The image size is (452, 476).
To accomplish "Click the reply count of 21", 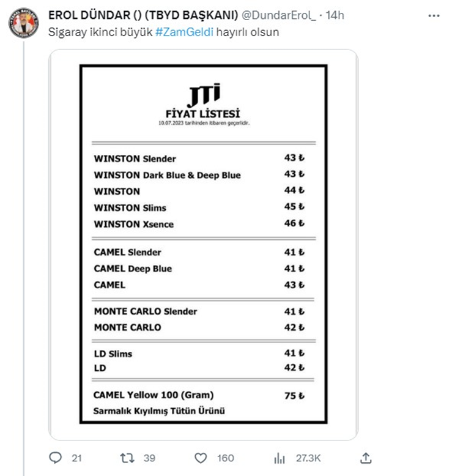I will pyautogui.click(x=76, y=458).
